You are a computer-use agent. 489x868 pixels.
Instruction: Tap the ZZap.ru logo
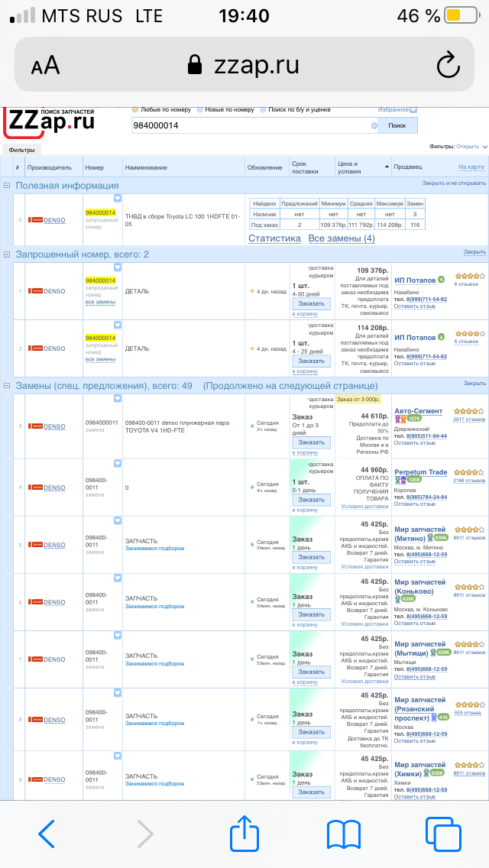pyautogui.click(x=50, y=123)
